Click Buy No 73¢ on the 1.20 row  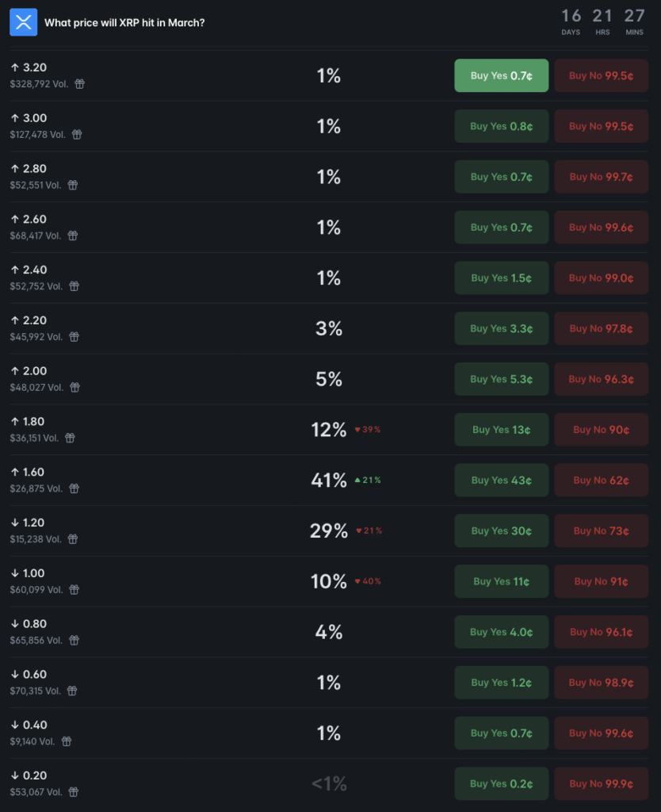[x=602, y=530]
